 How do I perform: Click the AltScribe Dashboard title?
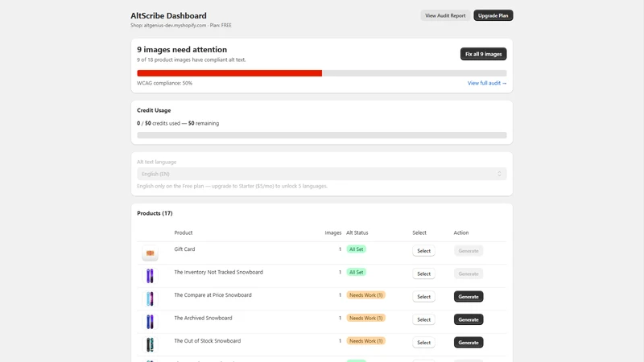click(x=168, y=15)
